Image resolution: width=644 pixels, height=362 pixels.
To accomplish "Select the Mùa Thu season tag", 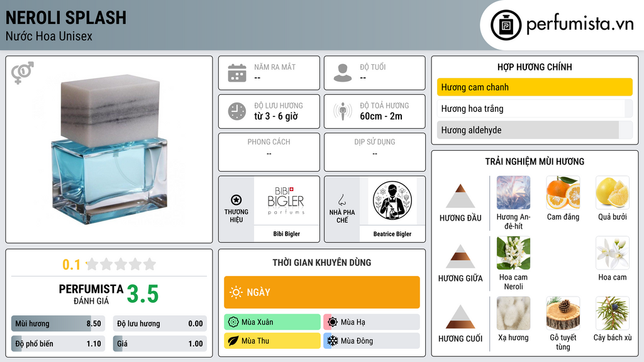I will (272, 341).
